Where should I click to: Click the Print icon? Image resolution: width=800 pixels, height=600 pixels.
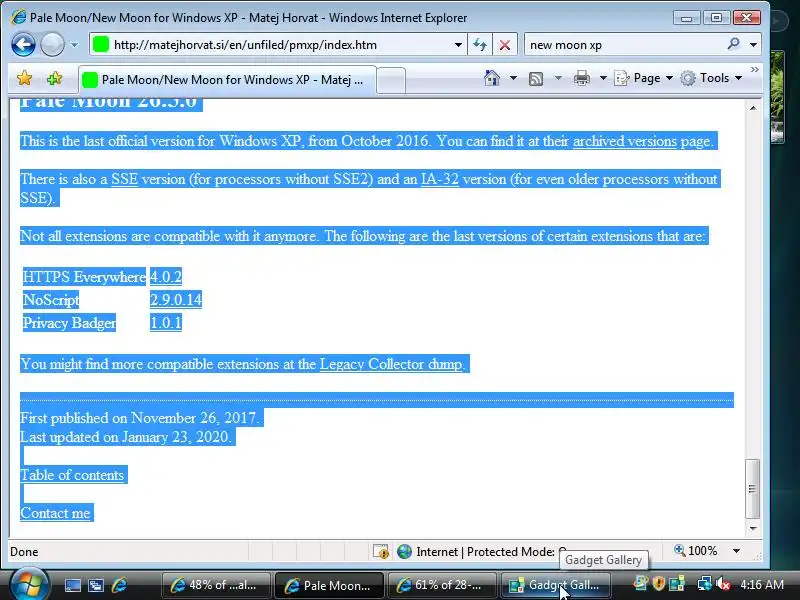582,78
